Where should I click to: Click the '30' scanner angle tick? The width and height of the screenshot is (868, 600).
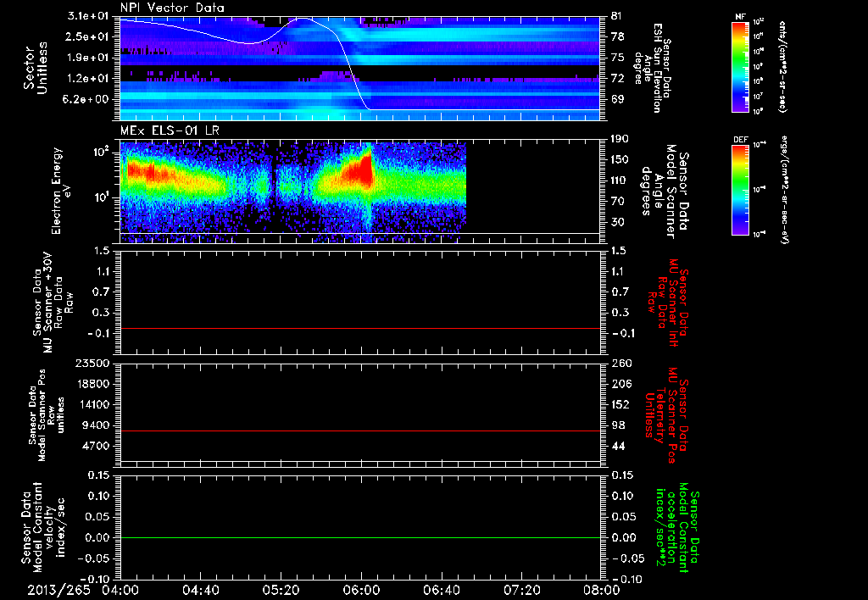tap(617, 222)
